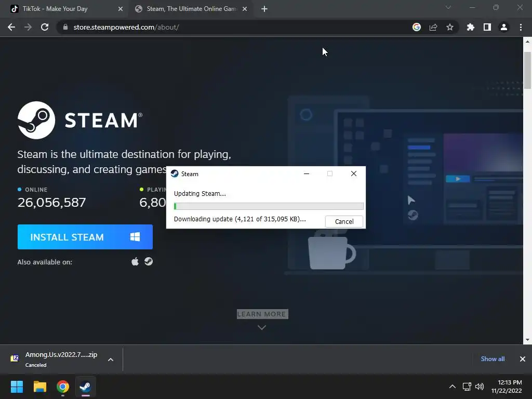This screenshot has width=532, height=399.
Task: Close the TikTok tab
Action: pos(121,9)
